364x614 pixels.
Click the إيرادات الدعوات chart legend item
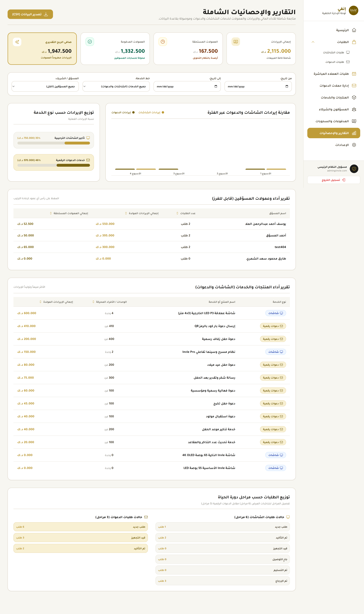pyautogui.click(x=123, y=112)
